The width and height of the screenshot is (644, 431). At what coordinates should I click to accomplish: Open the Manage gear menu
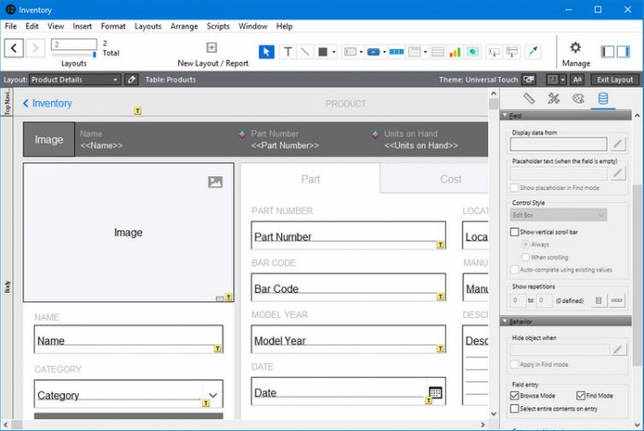coord(576,48)
